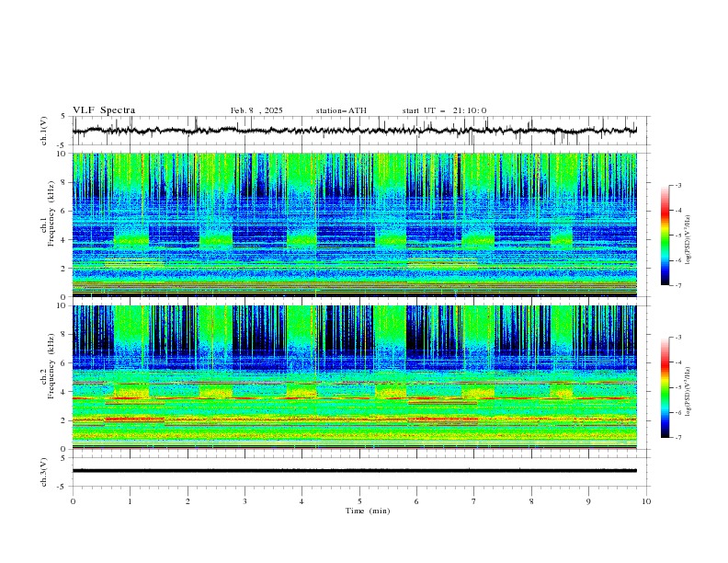
Task: Click the 'start UT = 21:10:0' text
Action: (444, 110)
